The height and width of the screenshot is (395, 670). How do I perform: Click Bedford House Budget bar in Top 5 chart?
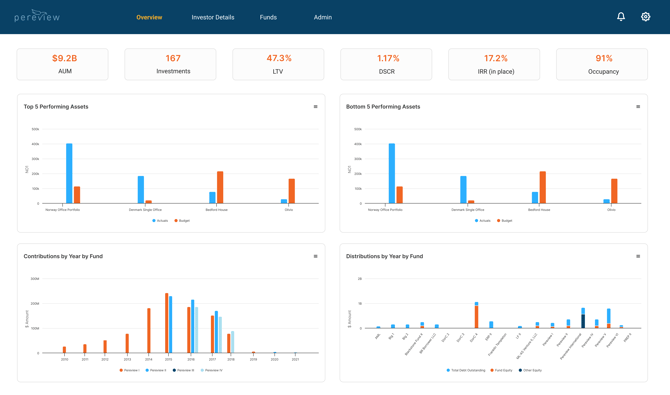(x=220, y=187)
